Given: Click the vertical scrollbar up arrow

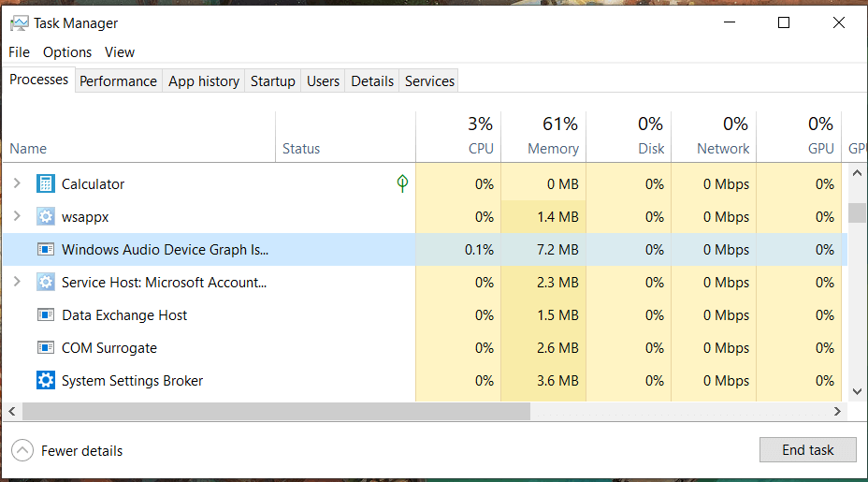Looking at the screenshot, I should click(x=857, y=173).
